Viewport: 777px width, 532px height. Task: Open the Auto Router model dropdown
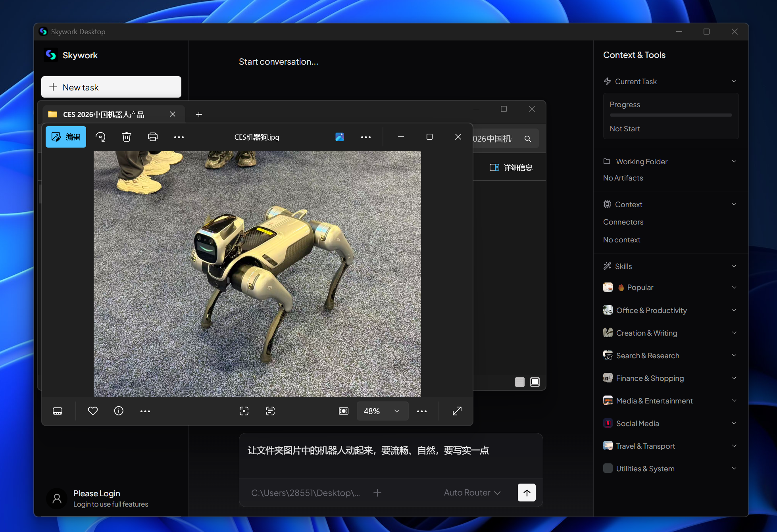tap(472, 493)
